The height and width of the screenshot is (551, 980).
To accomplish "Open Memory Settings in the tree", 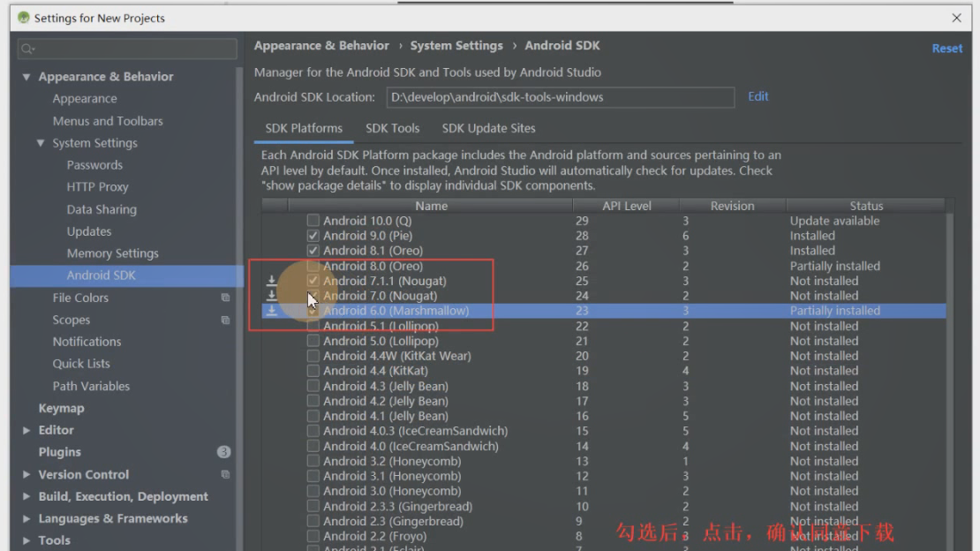I will point(112,253).
